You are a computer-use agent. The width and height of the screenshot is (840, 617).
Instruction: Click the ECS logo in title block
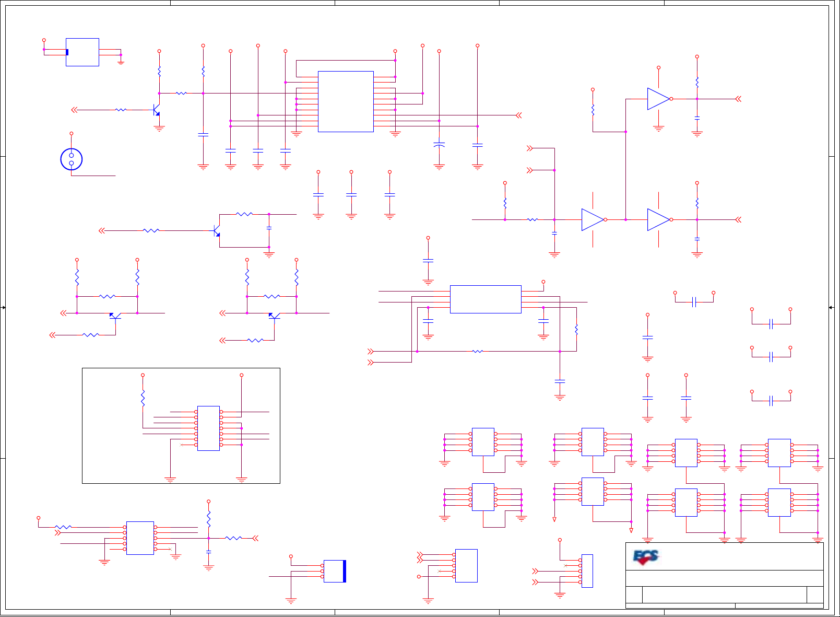[646, 557]
